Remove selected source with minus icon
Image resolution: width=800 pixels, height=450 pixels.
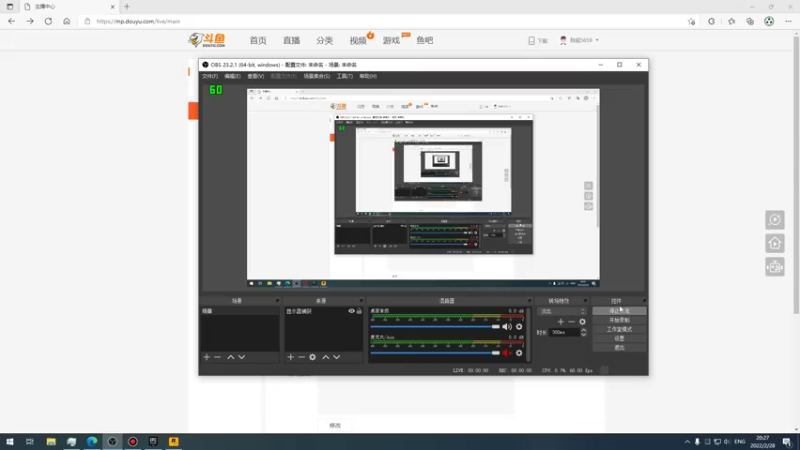(x=302, y=357)
